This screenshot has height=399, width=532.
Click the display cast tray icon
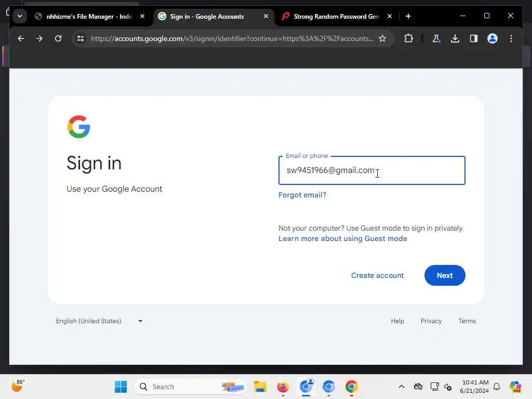[x=434, y=387]
